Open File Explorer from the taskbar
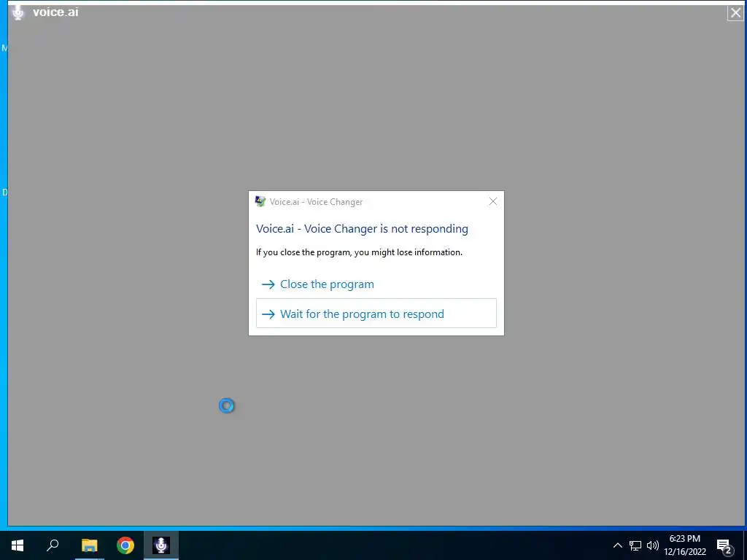The image size is (747, 560). click(x=89, y=545)
